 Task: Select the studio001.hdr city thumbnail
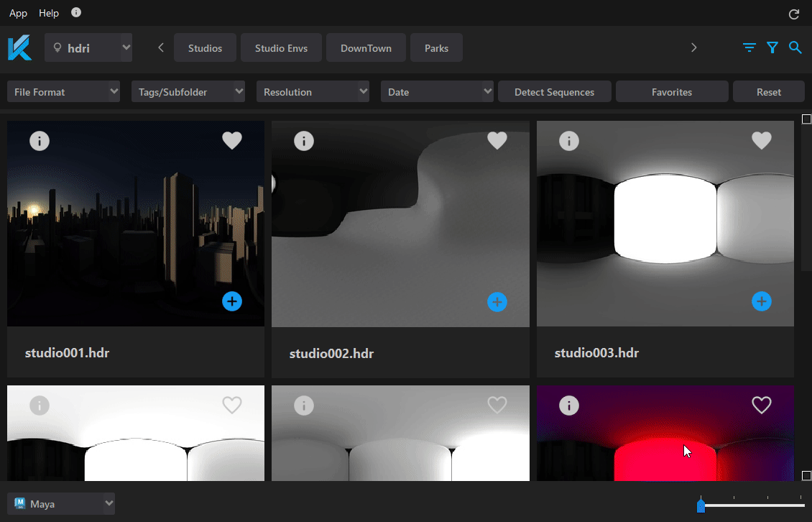(x=136, y=224)
